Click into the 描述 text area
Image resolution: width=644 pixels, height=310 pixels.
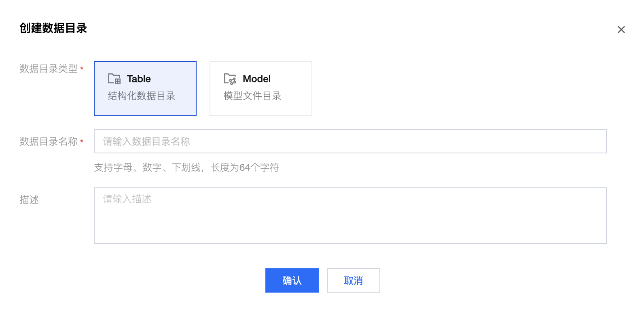click(350, 216)
